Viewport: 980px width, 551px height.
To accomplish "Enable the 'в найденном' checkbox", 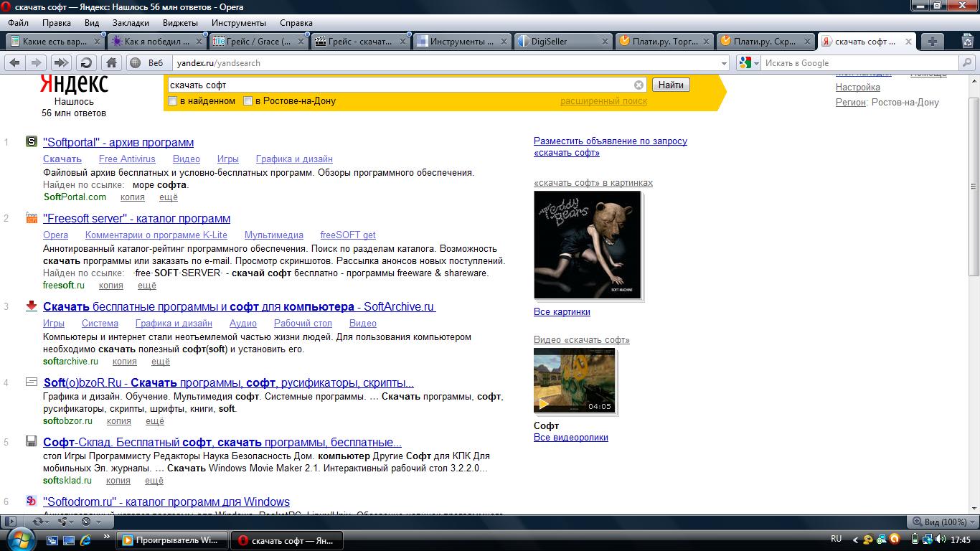I will click(x=172, y=101).
